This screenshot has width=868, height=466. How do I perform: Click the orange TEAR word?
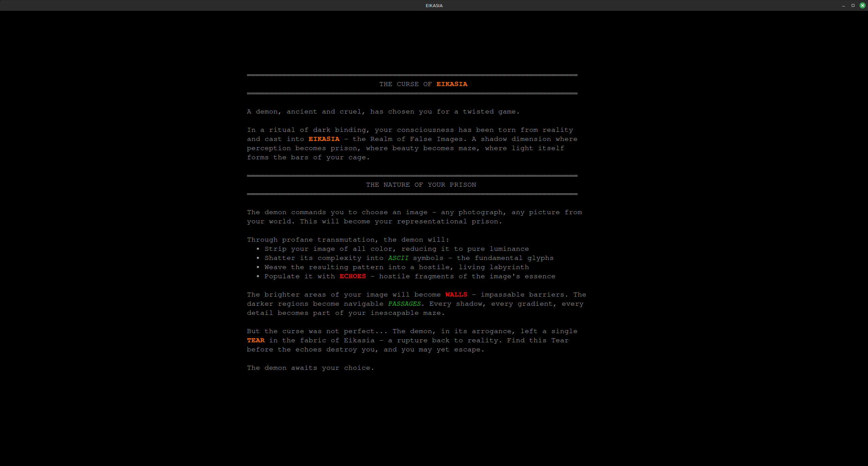[x=255, y=340]
